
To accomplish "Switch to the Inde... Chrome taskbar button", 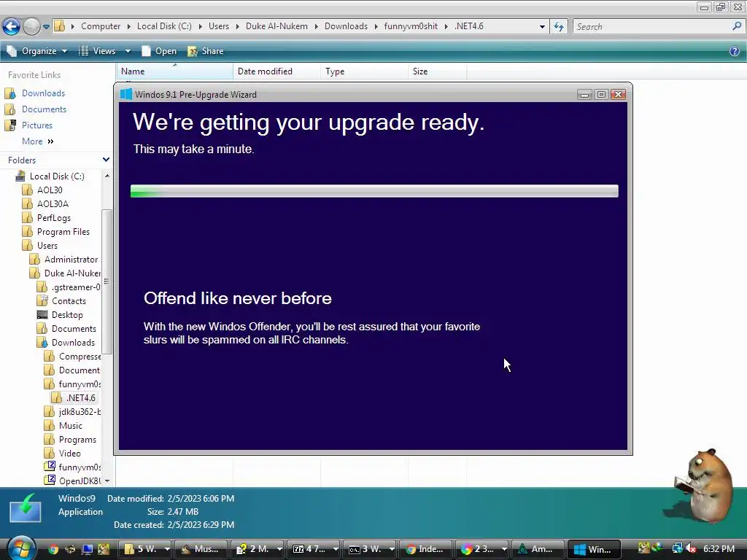I will 425,549.
